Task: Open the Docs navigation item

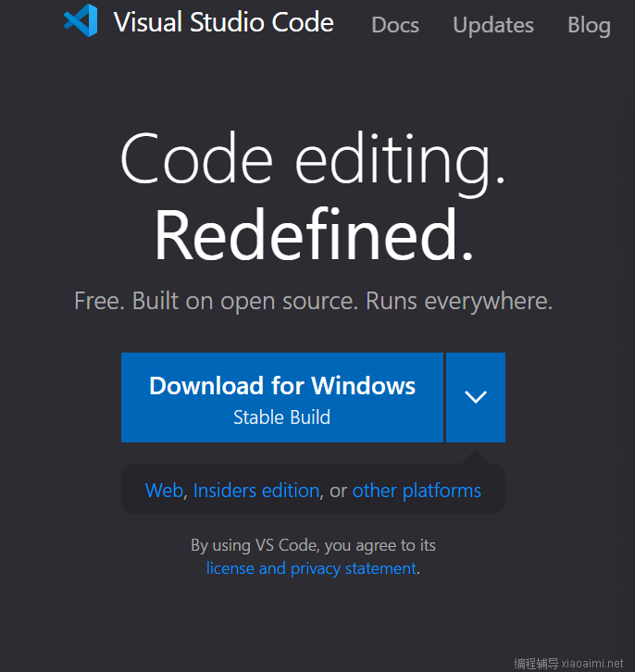Action: (x=395, y=25)
